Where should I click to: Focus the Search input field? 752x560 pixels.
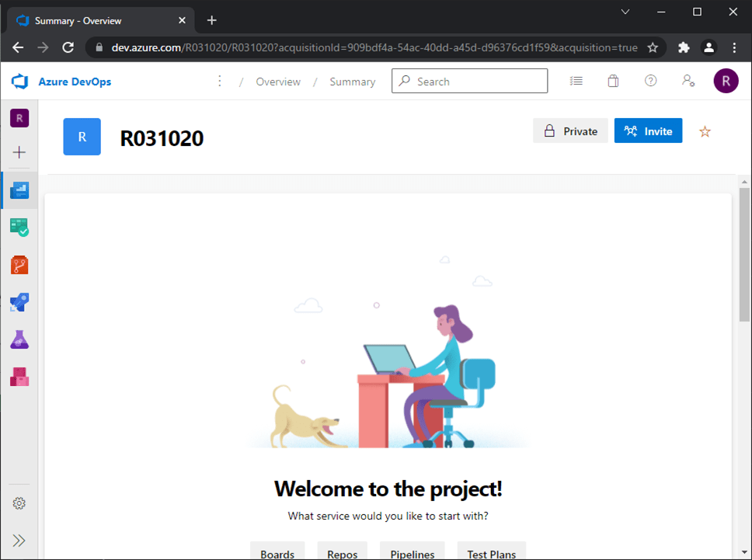tap(469, 81)
